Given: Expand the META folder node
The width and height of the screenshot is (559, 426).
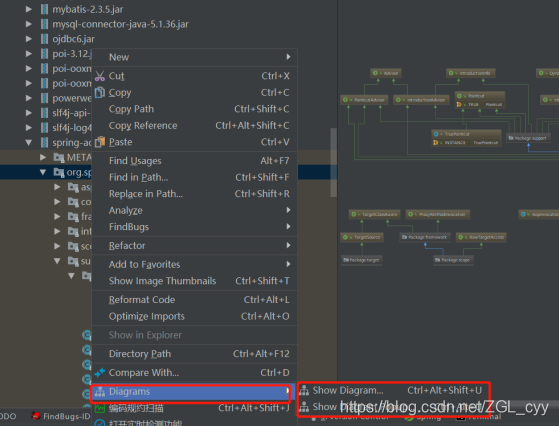Looking at the screenshot, I should tap(43, 157).
